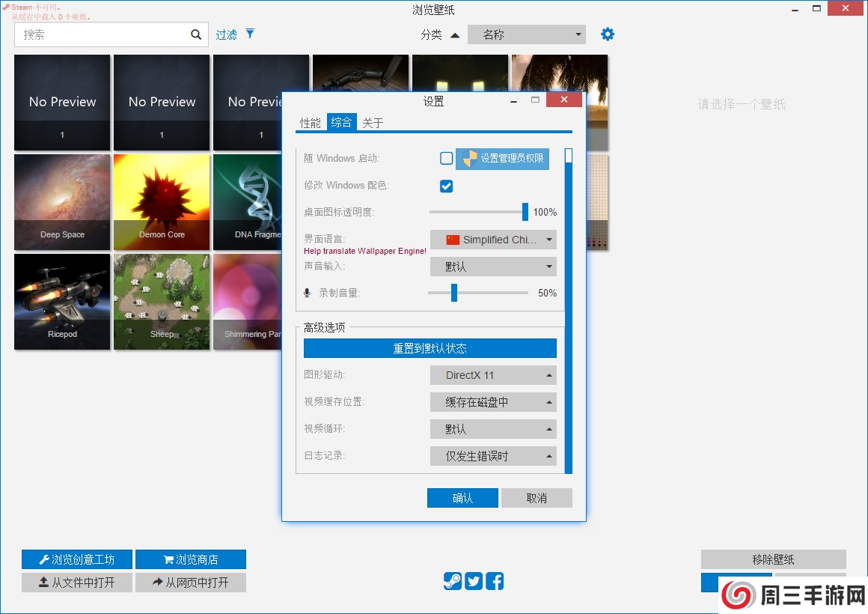Open the 界面语言 language dropdown
868x614 pixels.
[x=493, y=240]
